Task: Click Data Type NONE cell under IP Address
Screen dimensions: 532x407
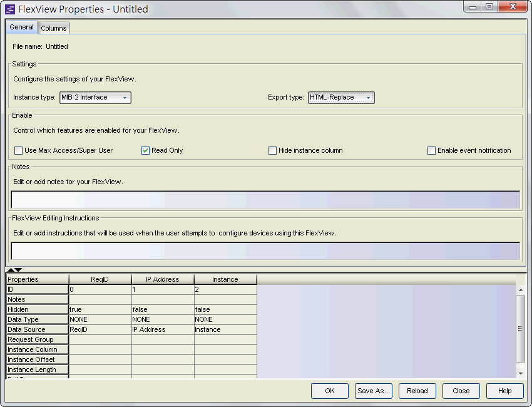Action: [163, 319]
